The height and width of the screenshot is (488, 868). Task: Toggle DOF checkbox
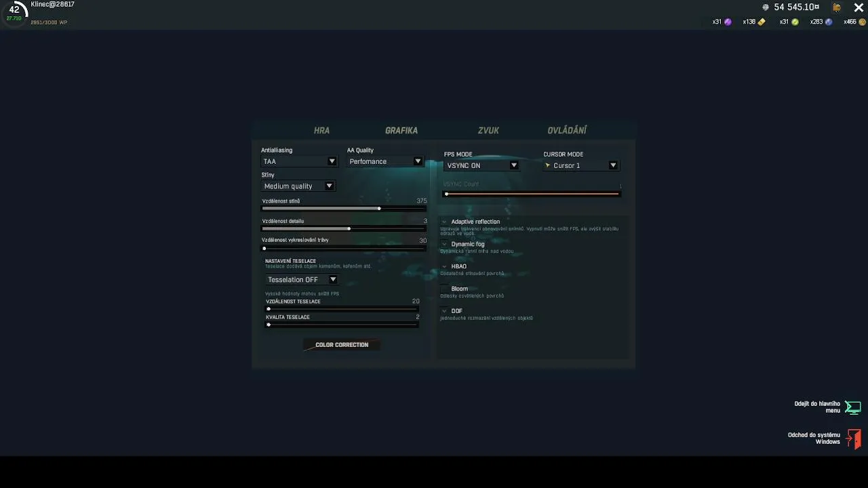[x=445, y=311]
